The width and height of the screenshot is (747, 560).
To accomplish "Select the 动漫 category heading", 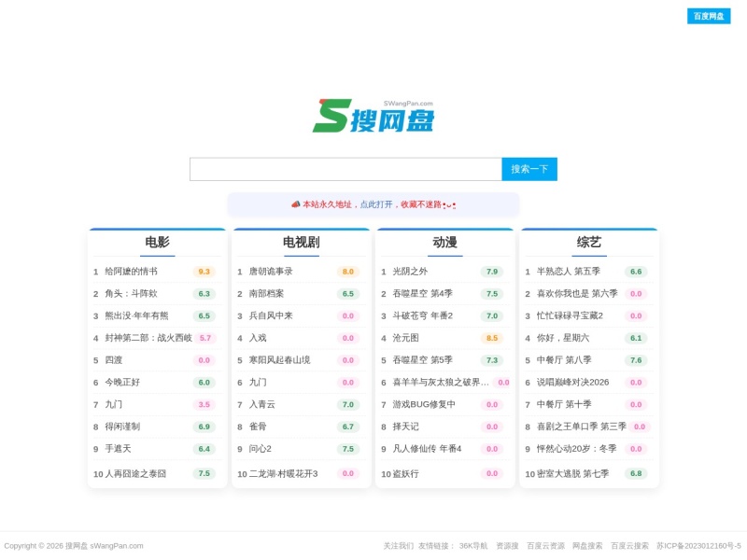I will click(x=445, y=242).
